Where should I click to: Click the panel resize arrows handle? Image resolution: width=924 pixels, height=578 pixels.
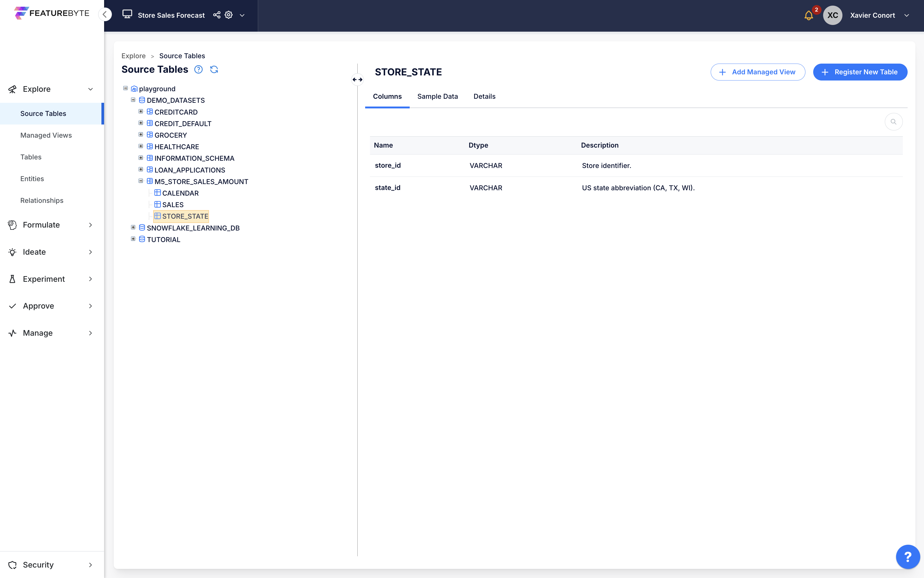(x=357, y=79)
